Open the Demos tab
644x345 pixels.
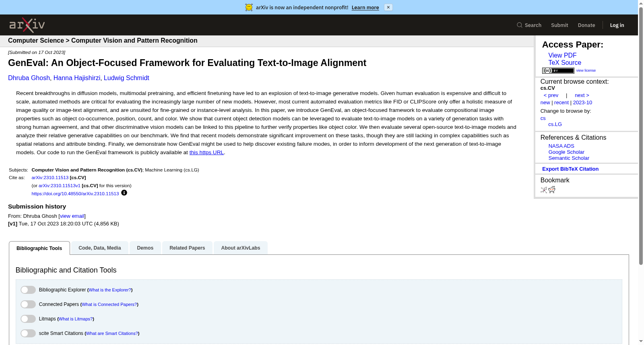pyautogui.click(x=145, y=248)
